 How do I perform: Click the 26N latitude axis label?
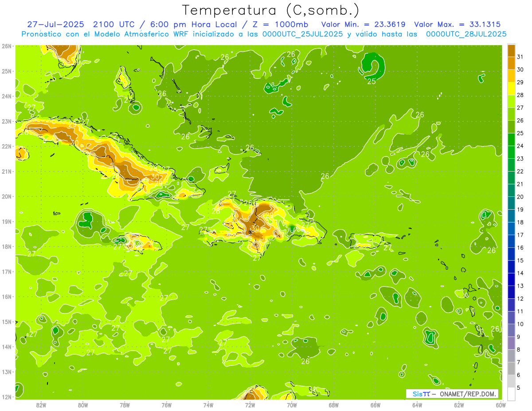[7, 46]
